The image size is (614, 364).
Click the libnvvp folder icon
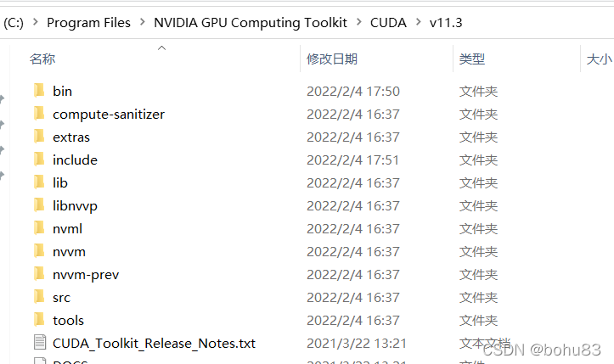(x=38, y=205)
